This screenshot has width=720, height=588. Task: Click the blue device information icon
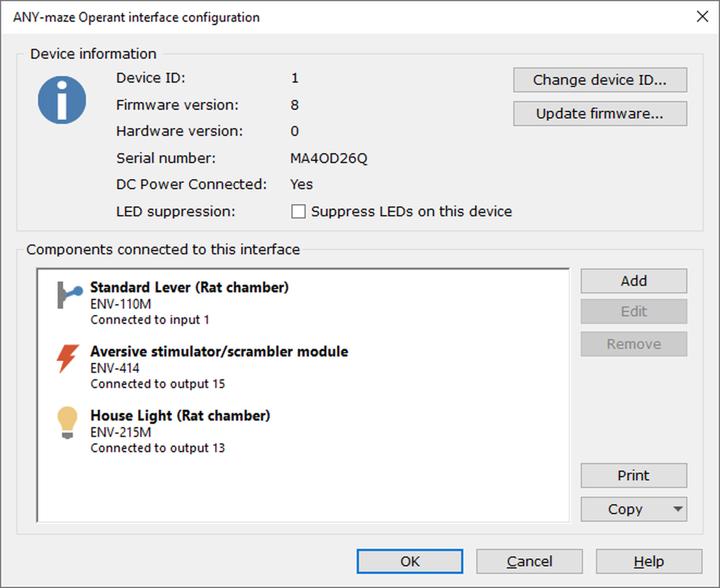62,100
